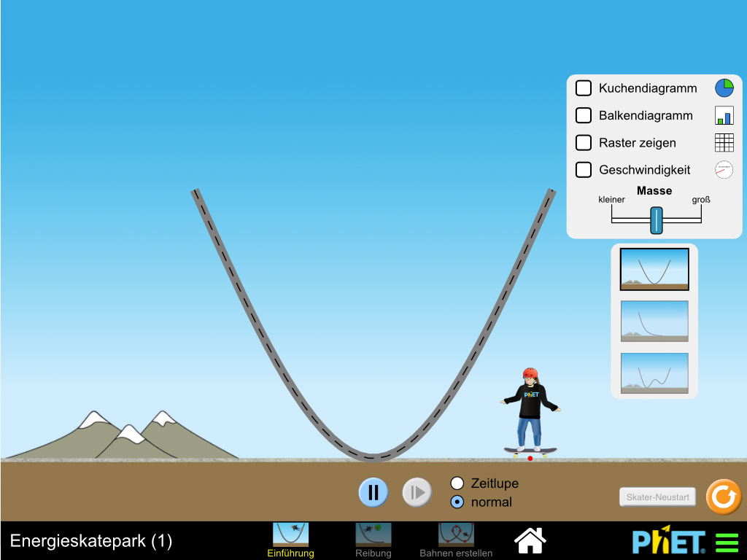Click the Masse slider thumb
Image resolution: width=747 pixels, height=560 pixels.
pos(657,219)
